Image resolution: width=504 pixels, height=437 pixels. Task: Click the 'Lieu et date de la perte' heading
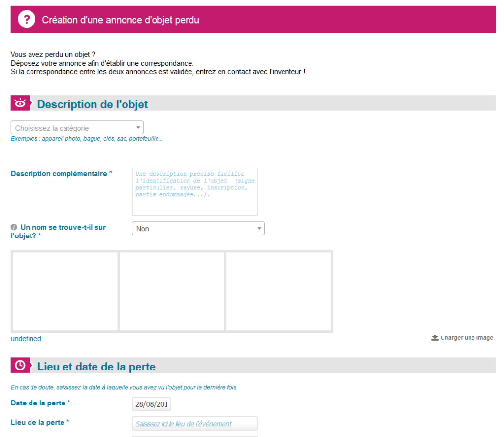pyautogui.click(x=96, y=367)
